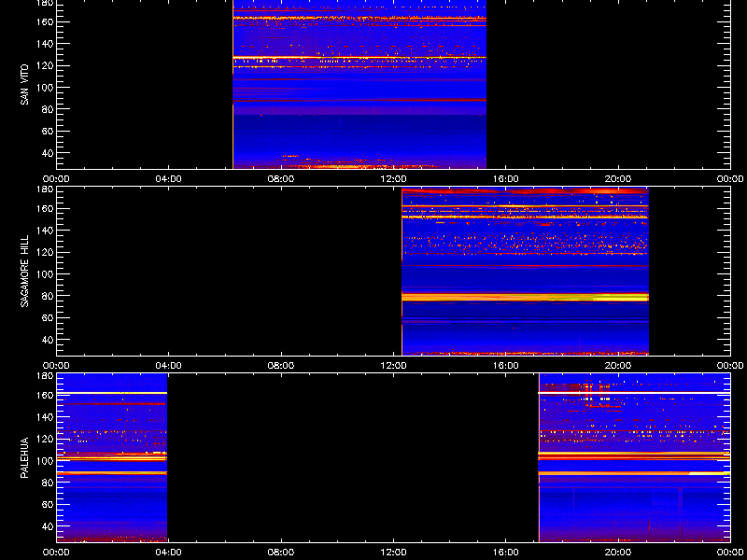Click 08:00 under the Sagamore Hill plot
Screen dimensions: 747x560
point(281,366)
